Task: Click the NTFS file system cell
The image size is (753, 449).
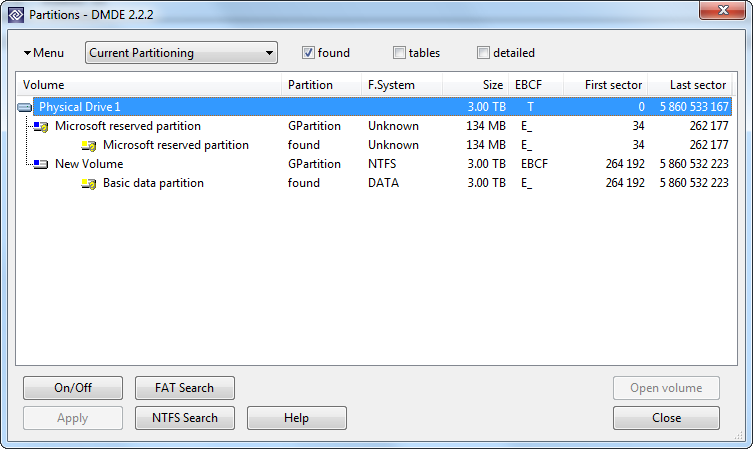Action: click(382, 164)
